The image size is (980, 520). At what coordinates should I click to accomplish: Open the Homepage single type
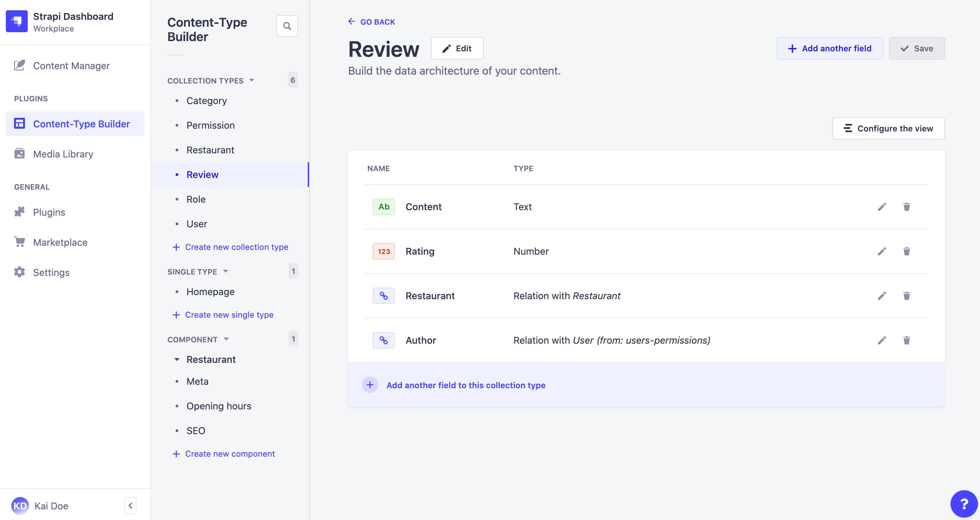tap(210, 291)
